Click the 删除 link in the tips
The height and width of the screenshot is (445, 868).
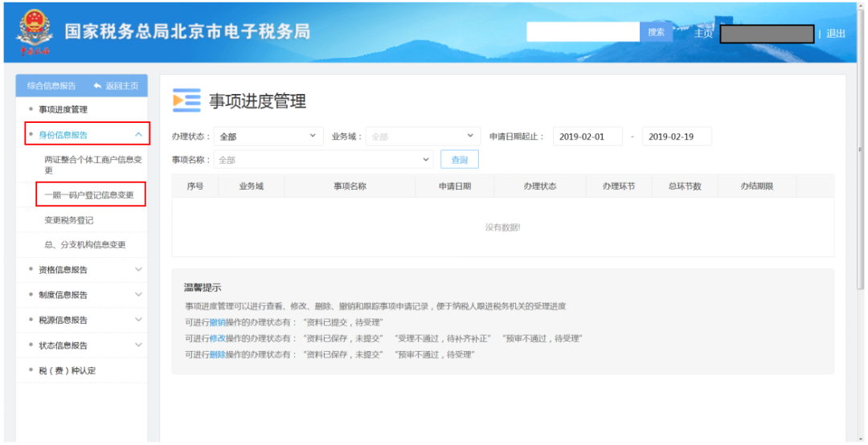click(x=218, y=354)
